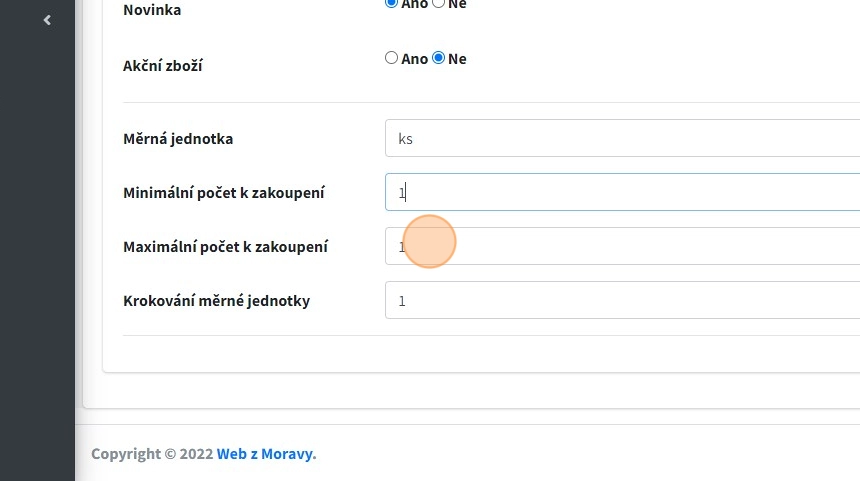Click the 'Ano' label text beside Akční zboží
860x481 pixels.
tap(414, 59)
